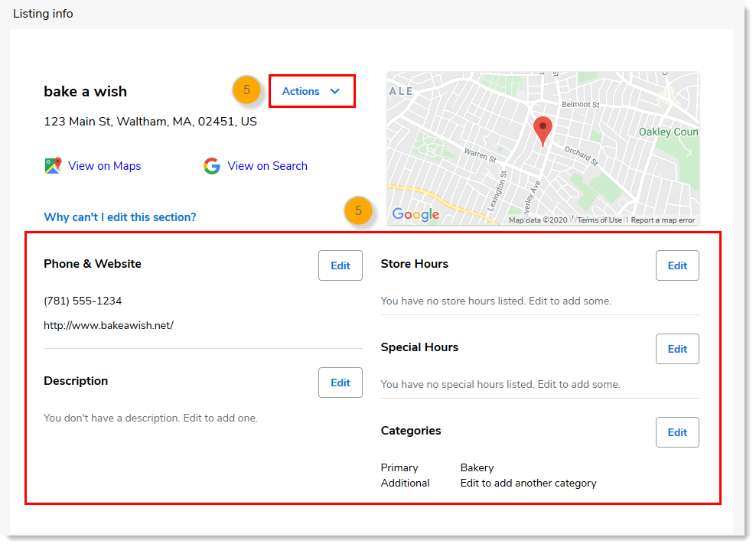
Task: Click the Google Maps icon beside View on Maps
Action: pos(53,165)
